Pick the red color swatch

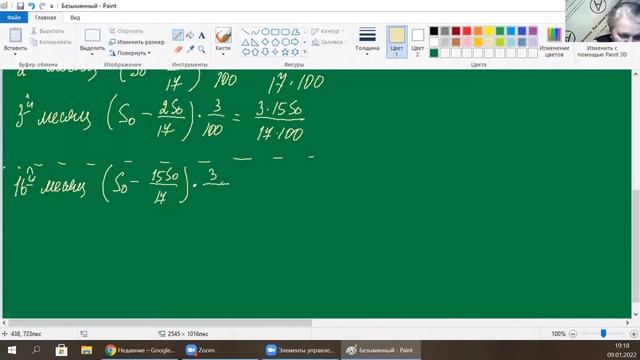[x=467, y=31]
